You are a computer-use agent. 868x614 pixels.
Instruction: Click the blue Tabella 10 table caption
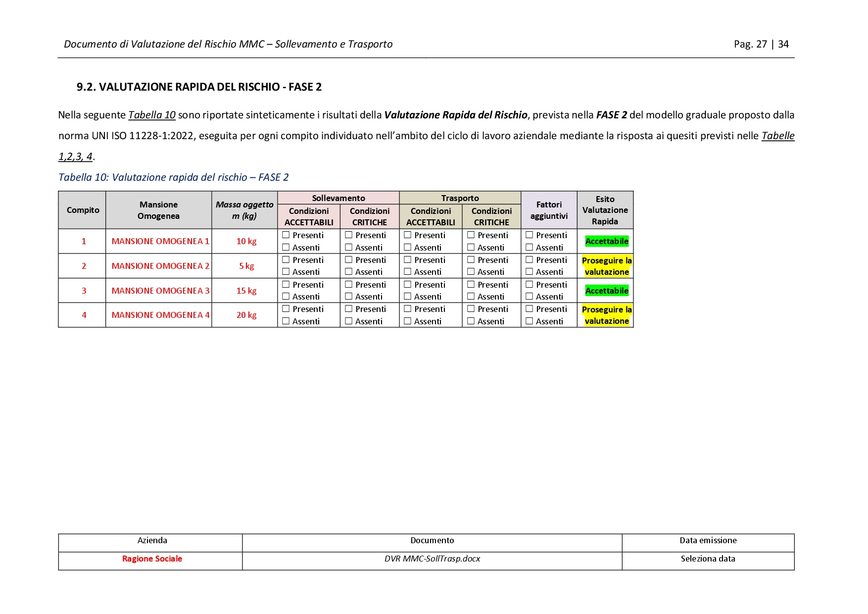pos(173,177)
